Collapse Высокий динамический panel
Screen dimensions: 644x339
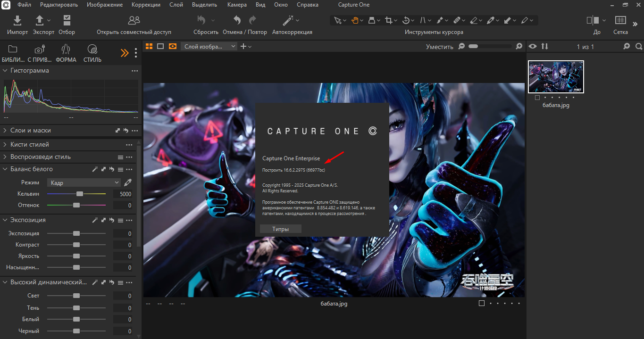coord(5,282)
